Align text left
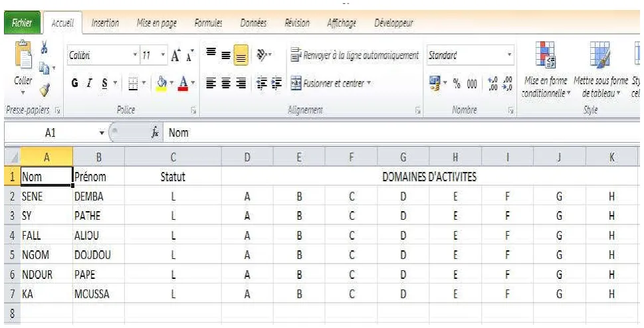This screenshot has height=328, width=644. click(211, 84)
